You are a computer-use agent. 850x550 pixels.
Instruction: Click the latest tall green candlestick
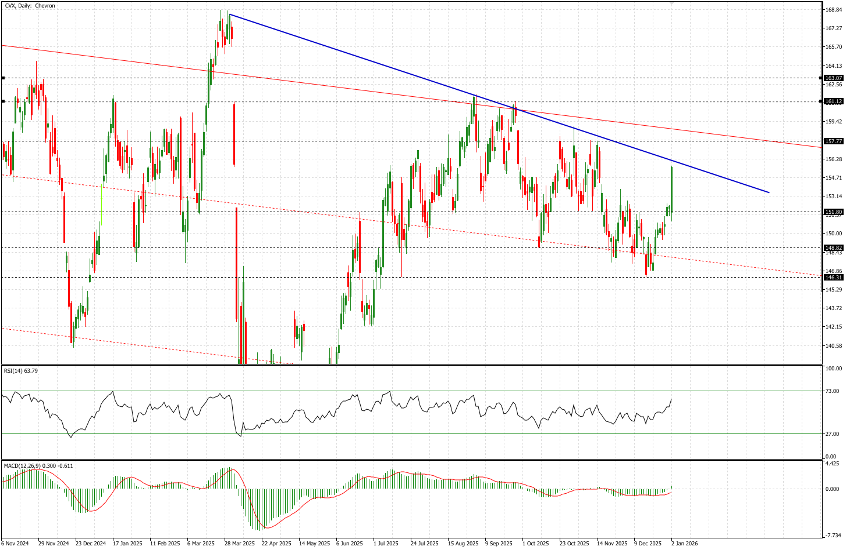click(672, 190)
